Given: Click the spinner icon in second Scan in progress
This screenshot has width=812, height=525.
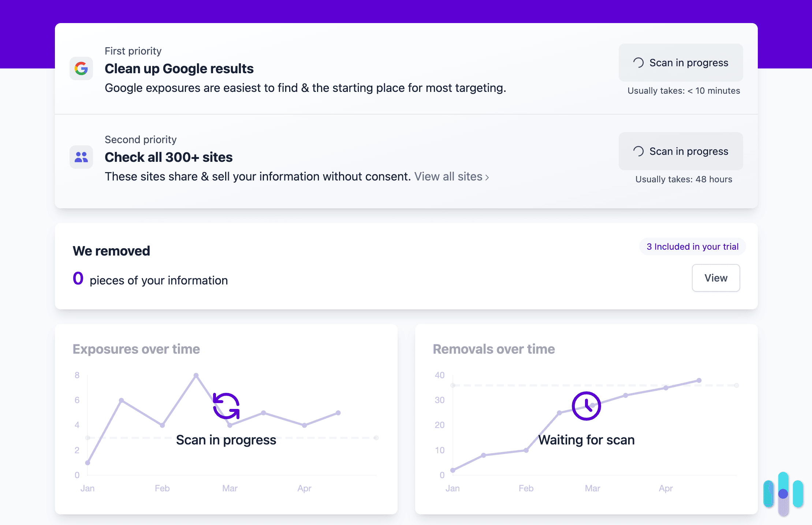Looking at the screenshot, I should (x=639, y=151).
